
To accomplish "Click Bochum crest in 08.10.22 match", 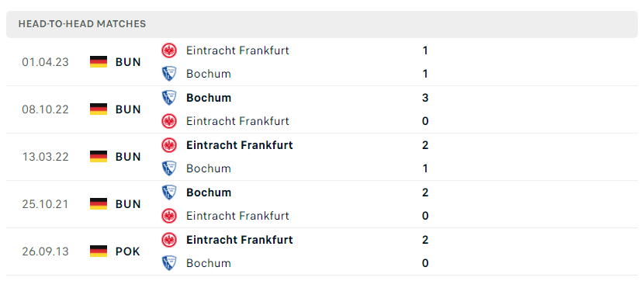I will (169, 98).
